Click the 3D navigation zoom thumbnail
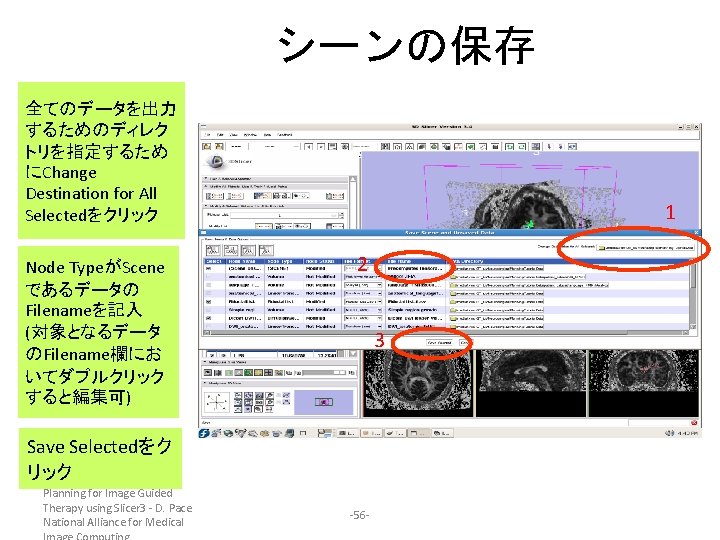 click(x=324, y=402)
